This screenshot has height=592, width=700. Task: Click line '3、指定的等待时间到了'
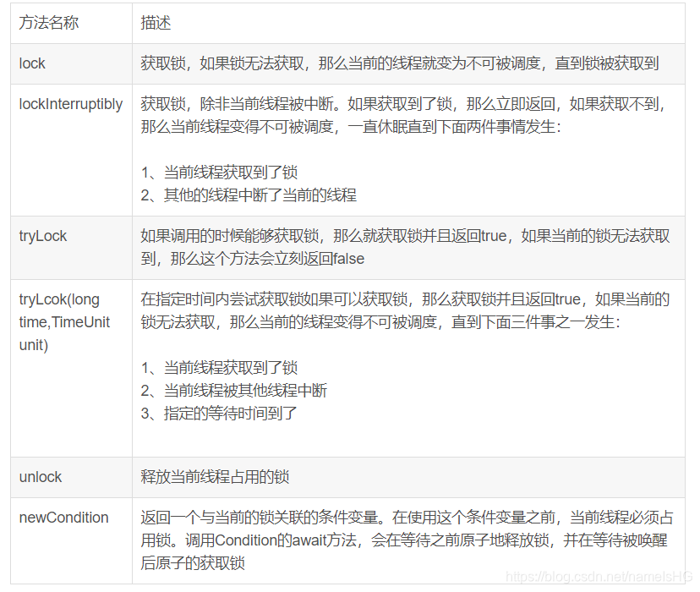click(219, 414)
